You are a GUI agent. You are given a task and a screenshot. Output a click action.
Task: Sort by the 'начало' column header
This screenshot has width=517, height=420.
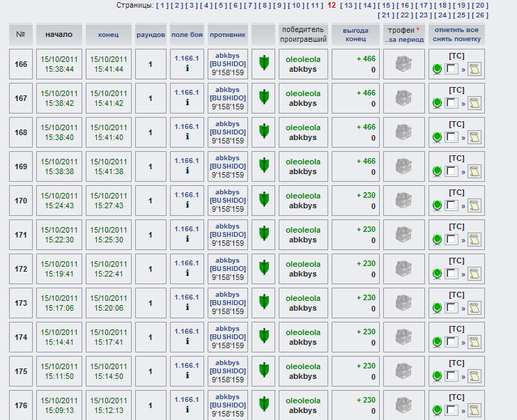coord(59,34)
